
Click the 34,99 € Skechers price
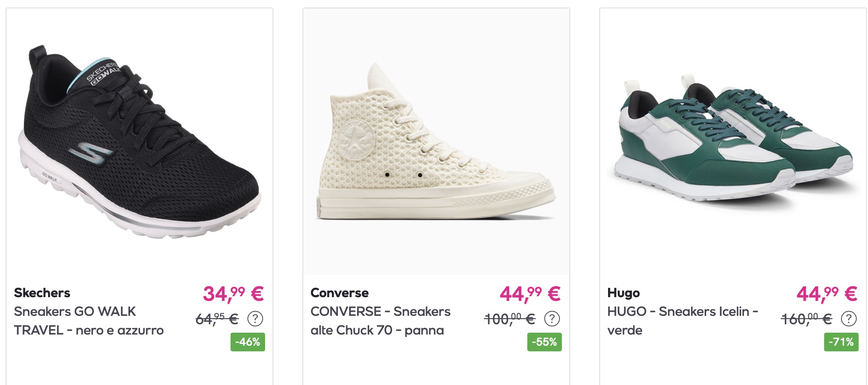(x=233, y=294)
